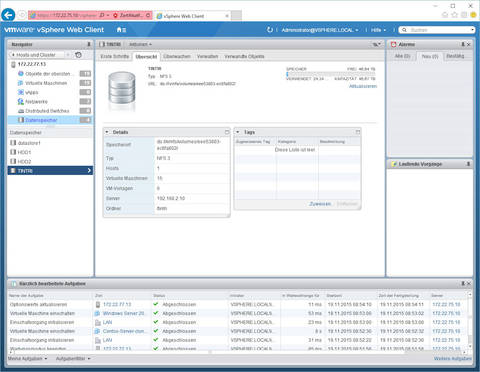Switch to the Übersicht tab
The image size is (480, 372).
click(146, 57)
